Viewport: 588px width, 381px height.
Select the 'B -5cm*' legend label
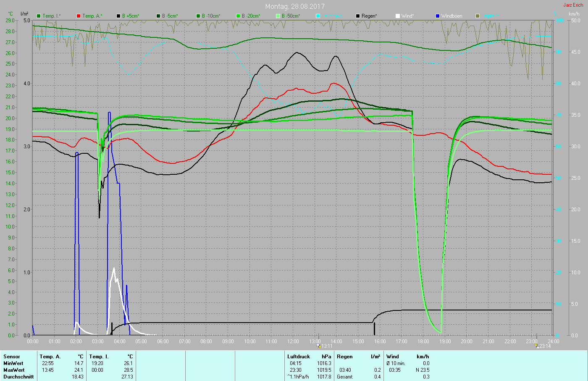[x=170, y=16]
